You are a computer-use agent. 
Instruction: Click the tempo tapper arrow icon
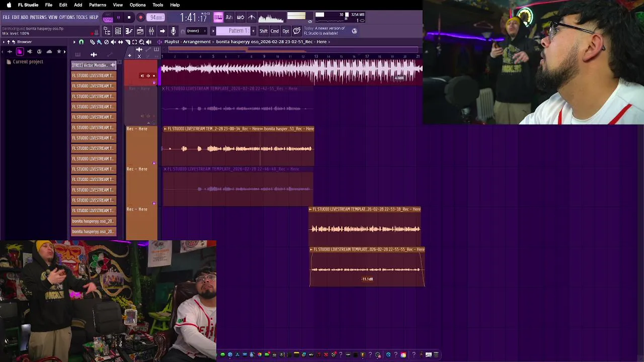pyautogui.click(x=162, y=31)
